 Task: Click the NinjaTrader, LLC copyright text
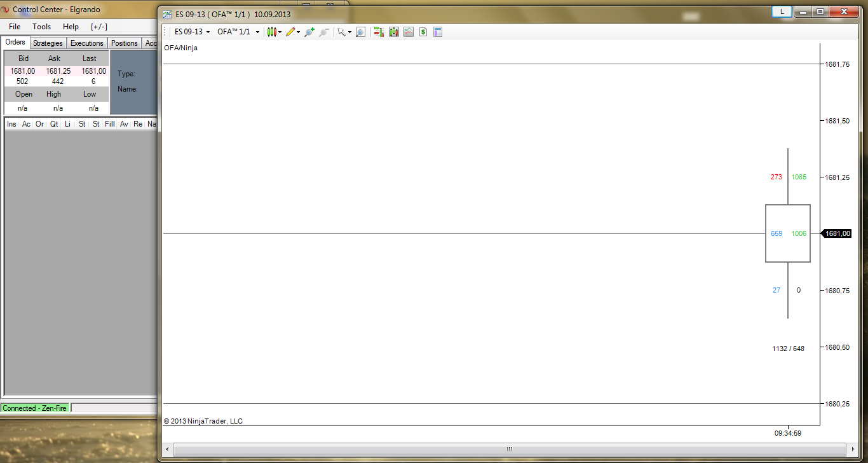[203, 421]
